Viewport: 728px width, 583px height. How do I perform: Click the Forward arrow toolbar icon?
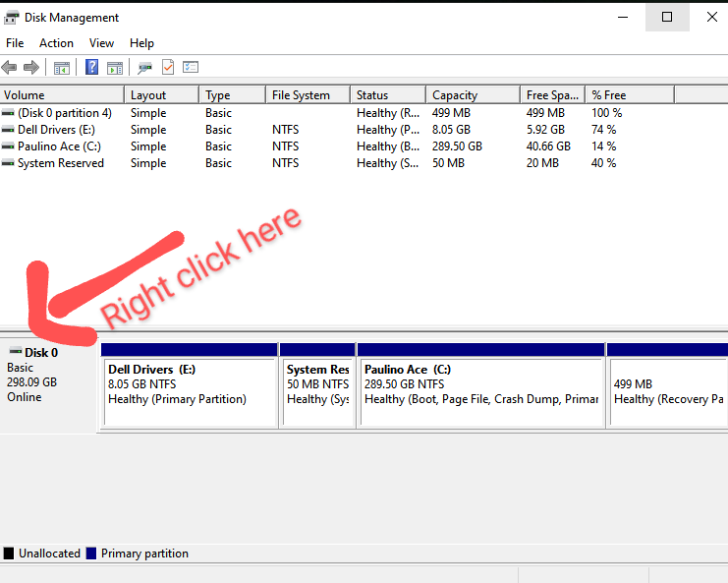(x=31, y=68)
